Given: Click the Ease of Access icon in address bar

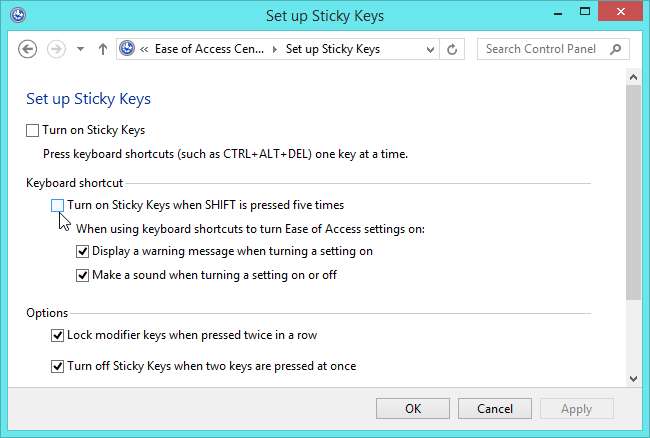Looking at the screenshot, I should click(127, 49).
